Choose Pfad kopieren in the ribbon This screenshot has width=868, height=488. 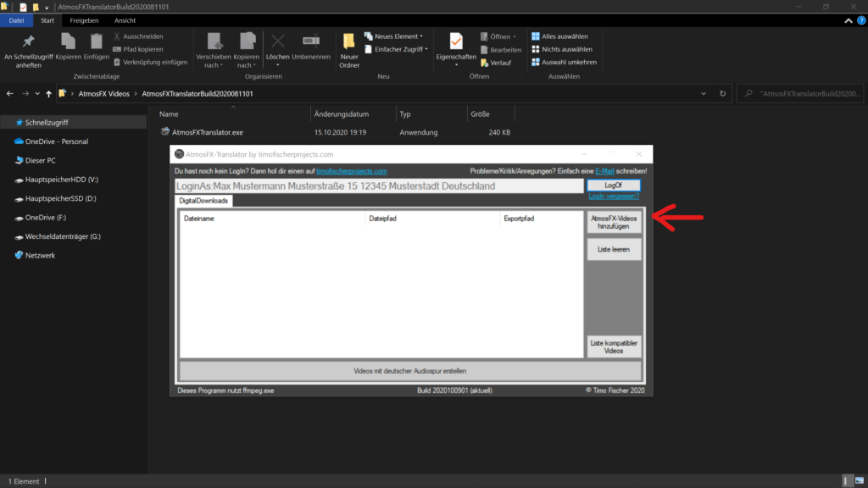coord(138,49)
